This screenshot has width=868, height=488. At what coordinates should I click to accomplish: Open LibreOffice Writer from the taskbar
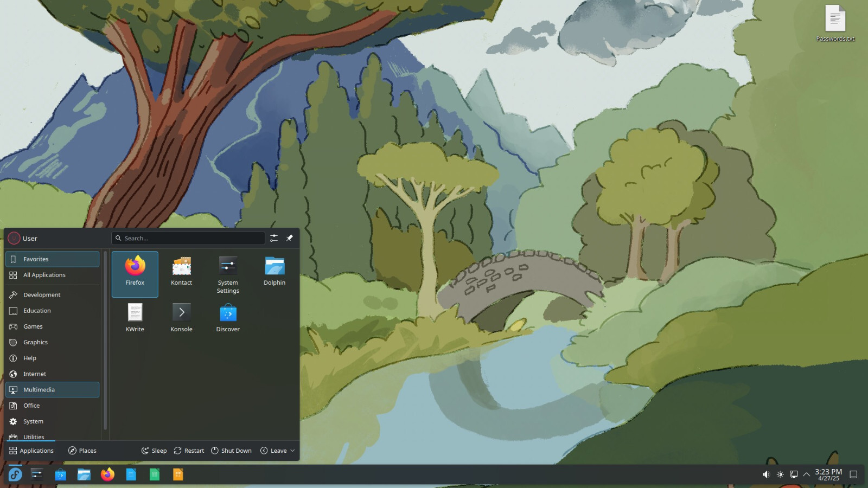(x=131, y=474)
